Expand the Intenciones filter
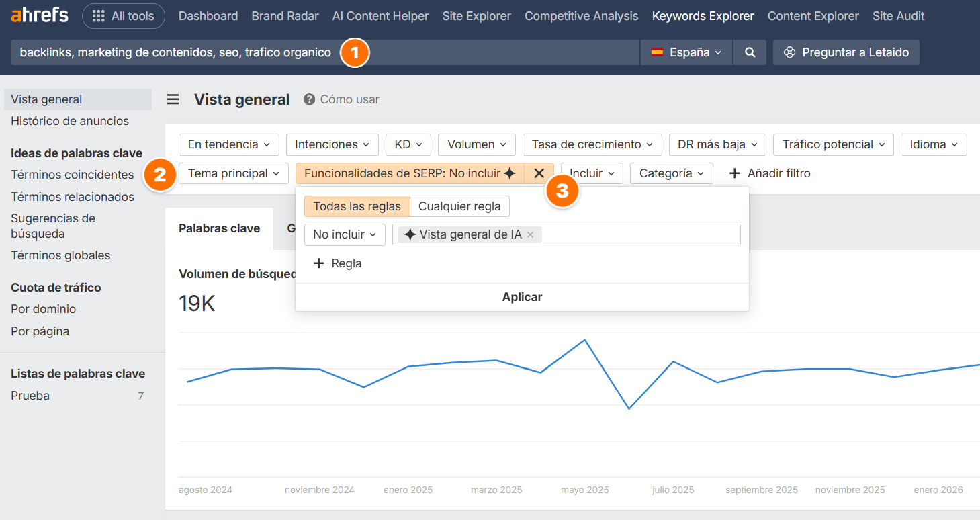 pyautogui.click(x=332, y=144)
